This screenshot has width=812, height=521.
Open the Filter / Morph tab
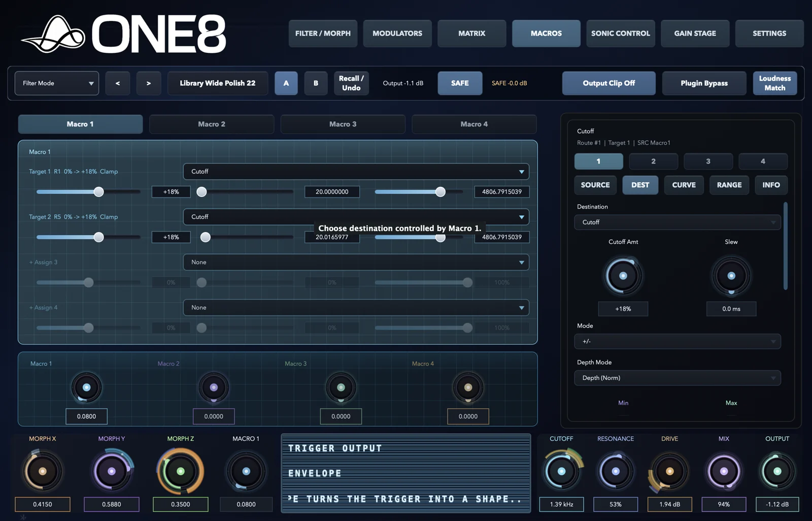coord(323,34)
